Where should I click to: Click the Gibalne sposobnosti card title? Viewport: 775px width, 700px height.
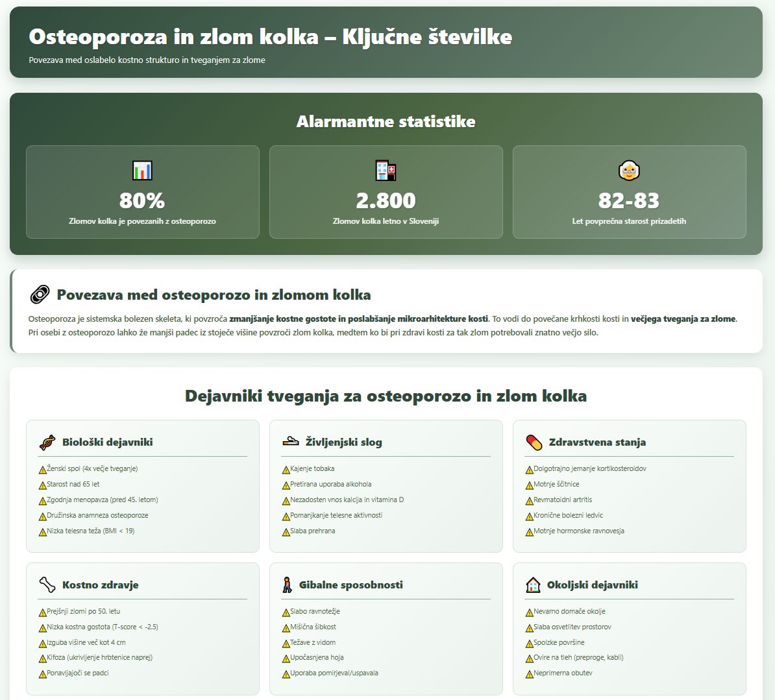(351, 585)
